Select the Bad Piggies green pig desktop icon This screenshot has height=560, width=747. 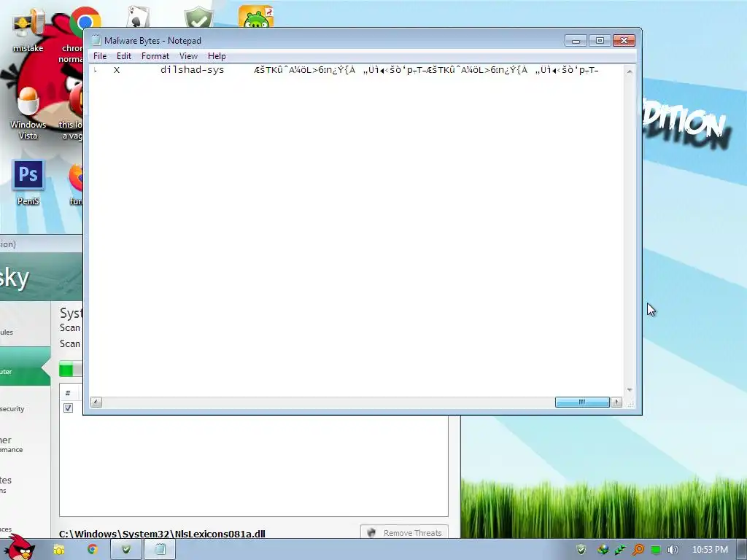click(256, 17)
